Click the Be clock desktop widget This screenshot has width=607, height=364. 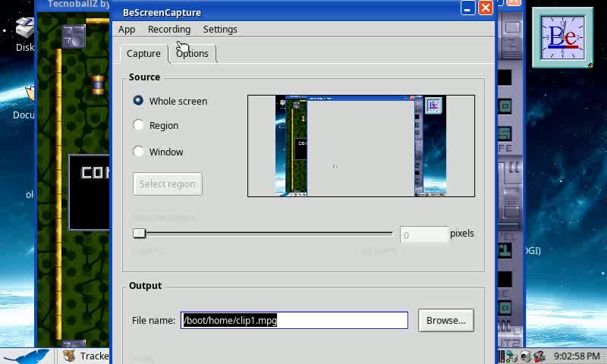click(562, 37)
